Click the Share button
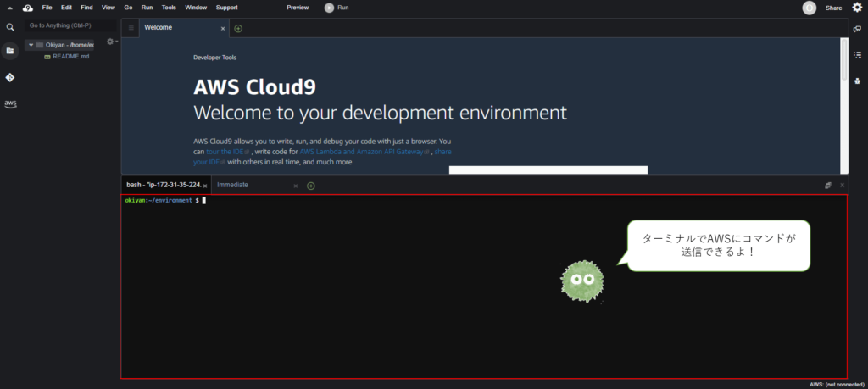Image resolution: width=868 pixels, height=389 pixels. click(833, 8)
